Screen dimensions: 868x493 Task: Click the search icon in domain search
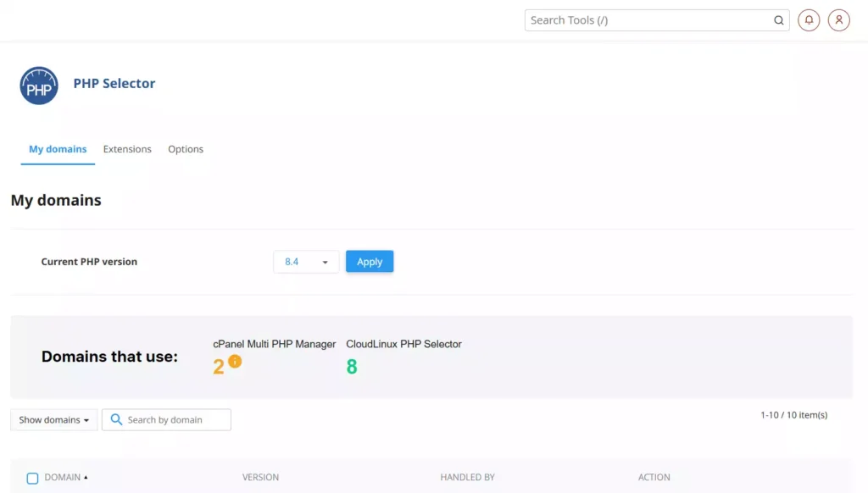click(116, 419)
